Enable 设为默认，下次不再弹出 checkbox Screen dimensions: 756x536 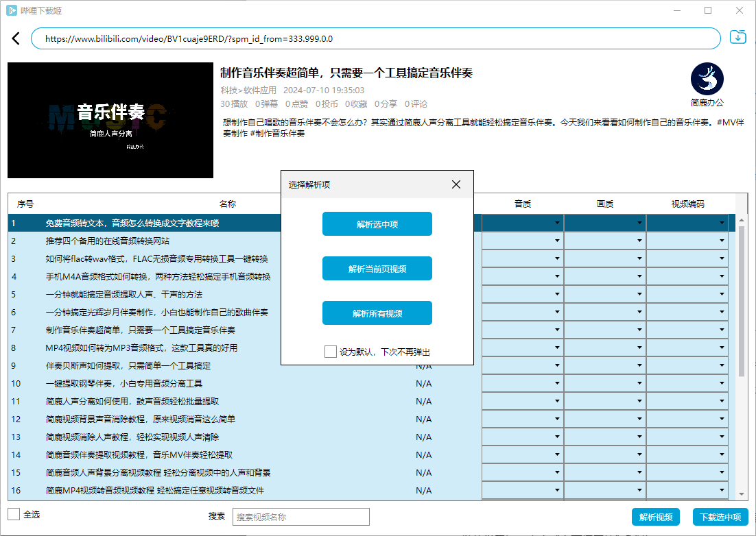click(x=331, y=352)
